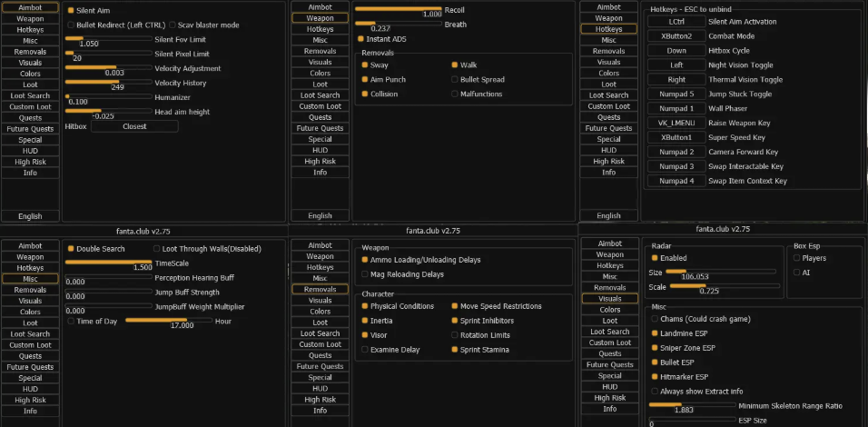Tick the Bullet Redirect (Left CTRL) checkbox
Screen dimensions: 868x427
pyautogui.click(x=71, y=25)
